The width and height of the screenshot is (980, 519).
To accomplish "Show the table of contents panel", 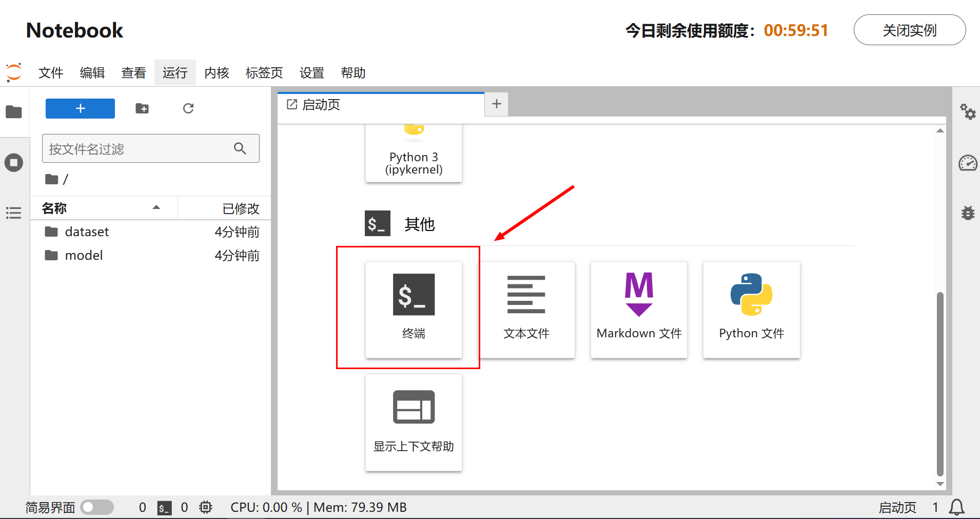I will [x=14, y=213].
